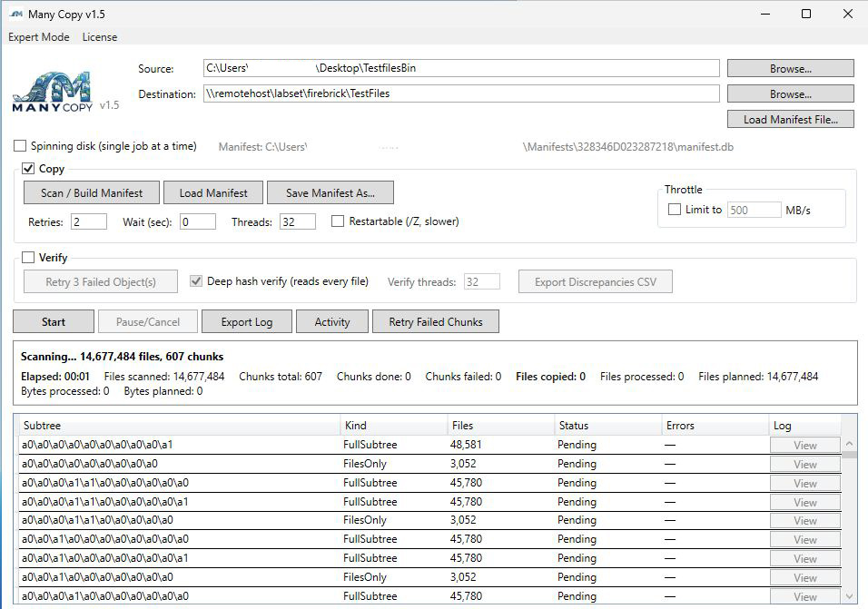Select the 48,581 files cell
Image resolution: width=868 pixels, height=609 pixels.
coord(466,445)
